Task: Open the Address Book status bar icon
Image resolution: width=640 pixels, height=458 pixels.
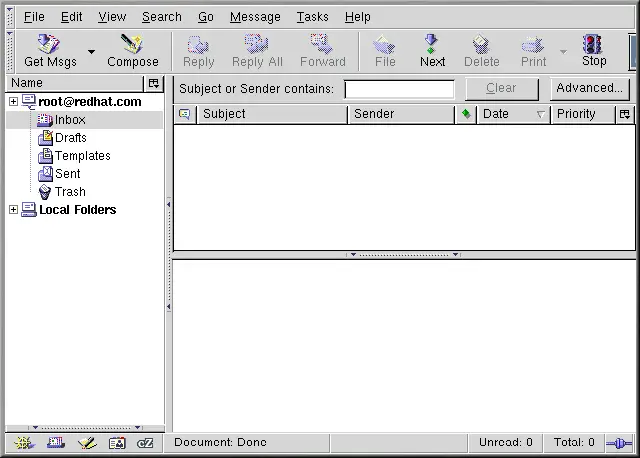Action: click(x=117, y=443)
